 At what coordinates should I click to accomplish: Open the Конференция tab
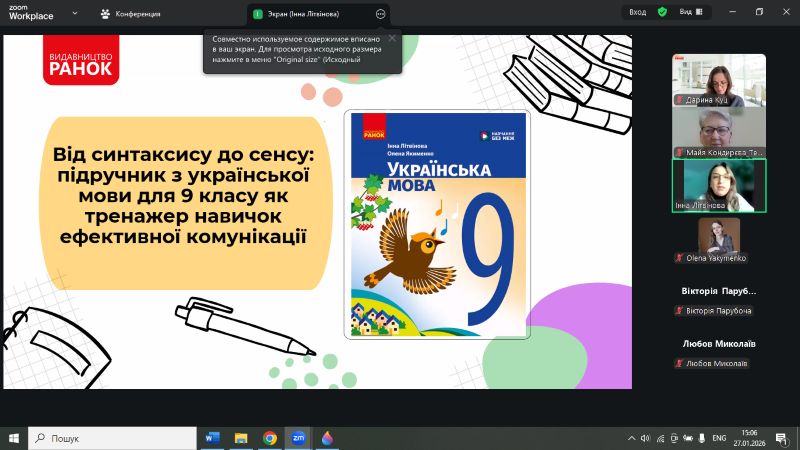(131, 14)
